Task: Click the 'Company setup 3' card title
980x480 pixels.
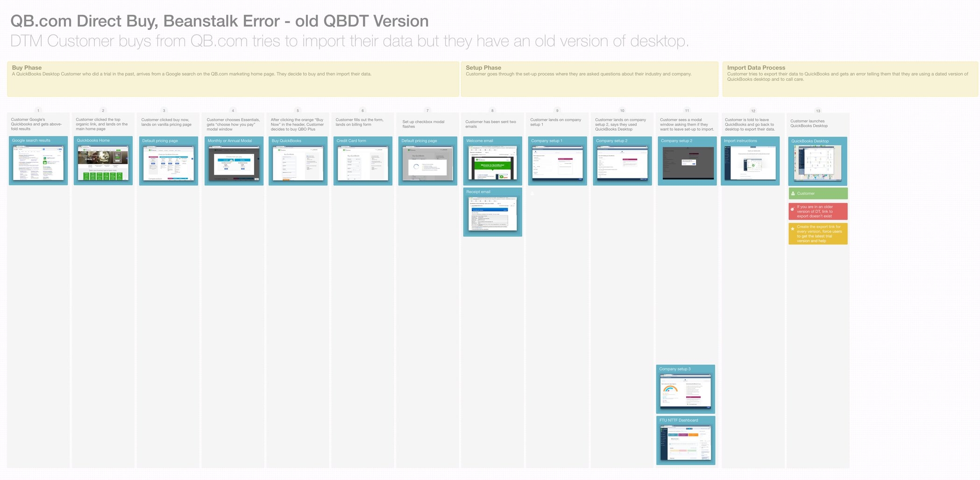Action: pyautogui.click(x=675, y=369)
